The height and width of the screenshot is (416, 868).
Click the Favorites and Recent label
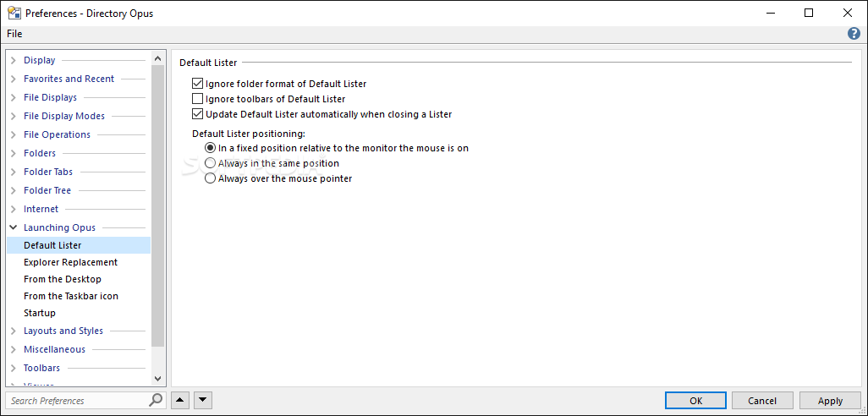(x=69, y=79)
